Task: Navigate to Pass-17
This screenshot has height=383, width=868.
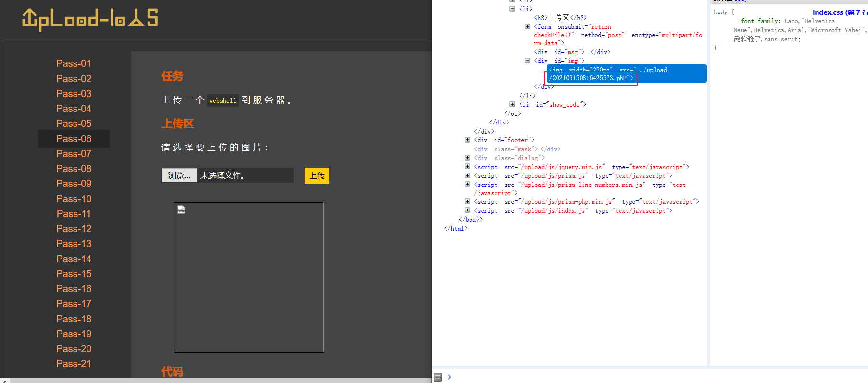Action: click(74, 304)
